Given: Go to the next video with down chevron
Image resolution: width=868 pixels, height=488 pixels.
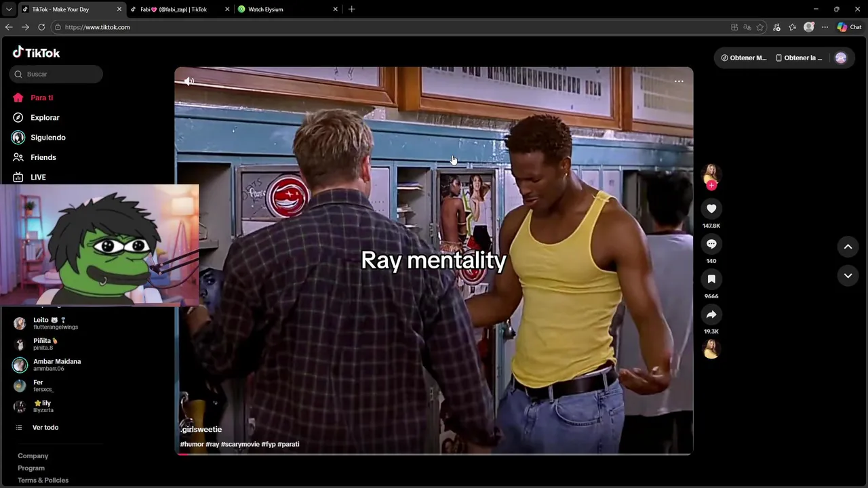Looking at the screenshot, I should [848, 275].
